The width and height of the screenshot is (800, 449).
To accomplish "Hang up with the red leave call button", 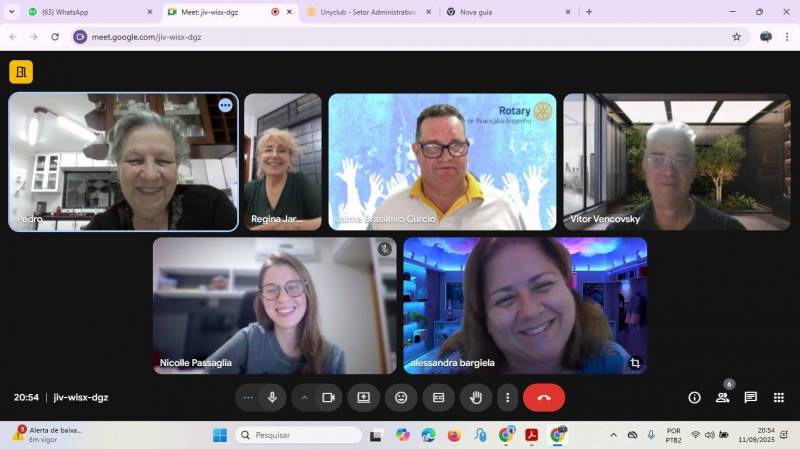I will [x=543, y=397].
